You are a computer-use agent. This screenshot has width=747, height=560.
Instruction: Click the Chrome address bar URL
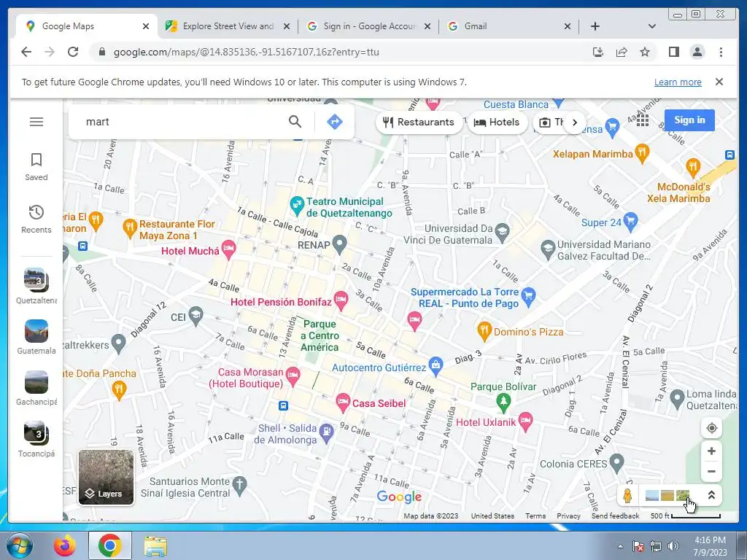click(246, 52)
